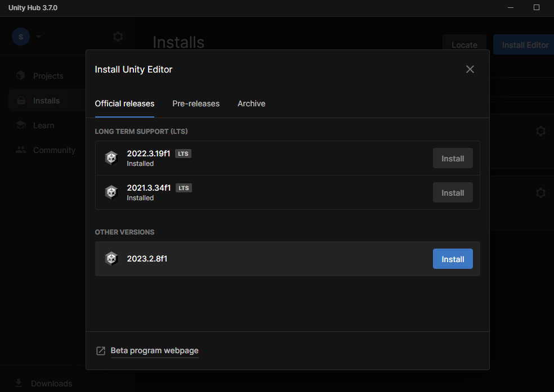Click Install button for 2021.3.34f1
Image resolution: width=554 pixels, height=392 pixels.
pos(453,193)
